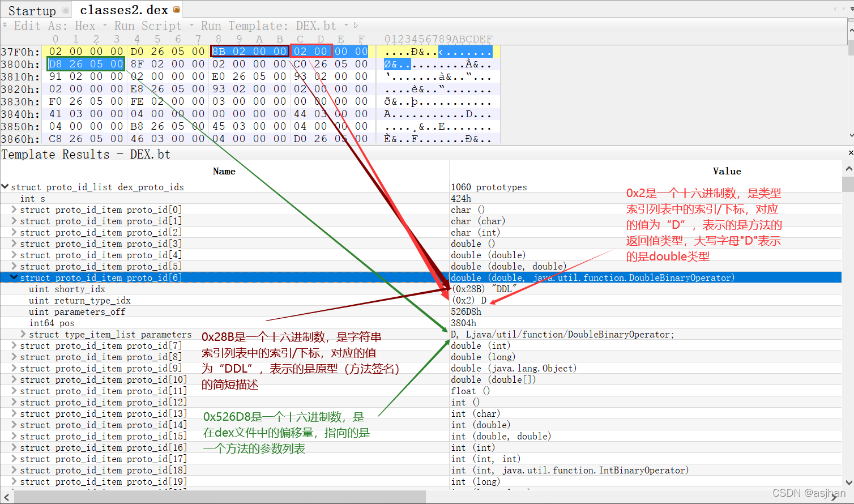
Task: Expand proto_id[5] struct row
Action: tap(14, 266)
